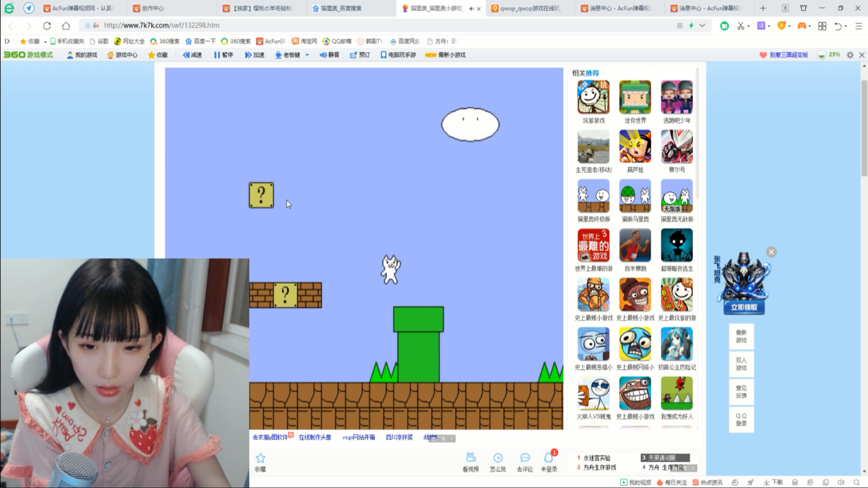Open 意见反馈 side panel button
Viewport: 868px width, 488px height.
741,392
